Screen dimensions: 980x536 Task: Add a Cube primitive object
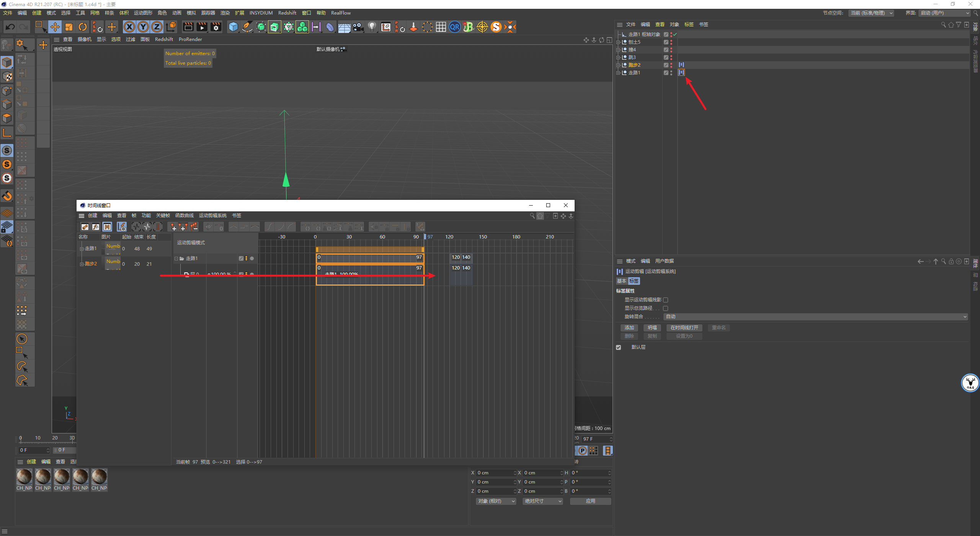pyautogui.click(x=233, y=27)
